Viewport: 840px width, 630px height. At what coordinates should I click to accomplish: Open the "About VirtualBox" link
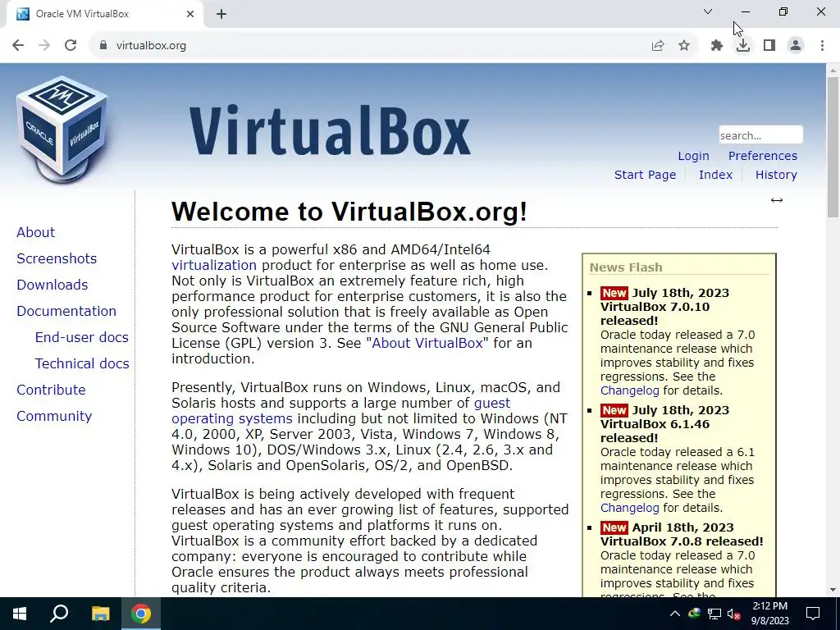tap(427, 343)
